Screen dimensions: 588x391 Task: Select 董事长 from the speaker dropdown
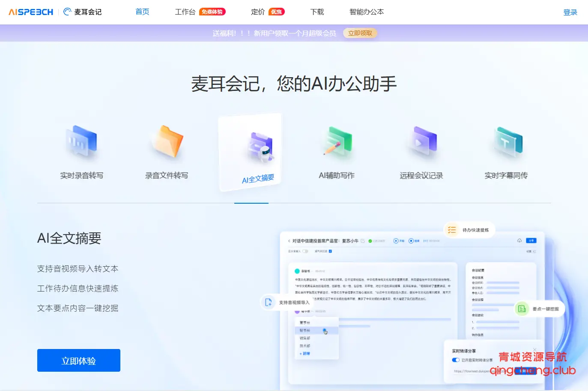[304, 322]
